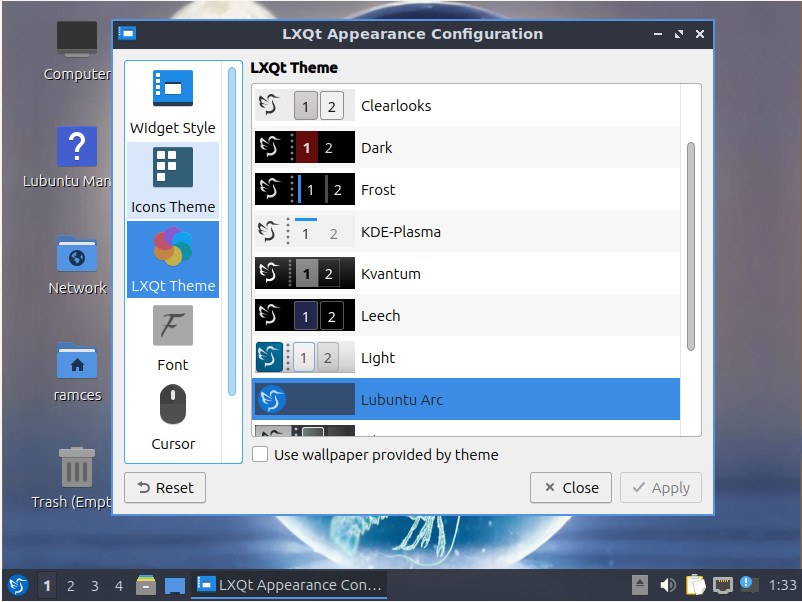Click the network status tray icon
Viewport: 802px width, 602px height.
[722, 585]
